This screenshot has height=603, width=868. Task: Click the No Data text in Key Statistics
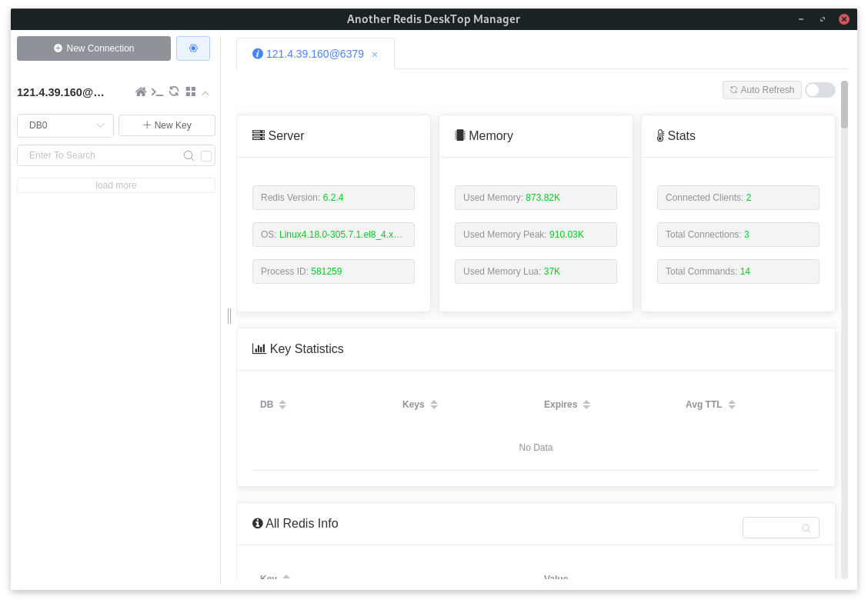(x=536, y=448)
